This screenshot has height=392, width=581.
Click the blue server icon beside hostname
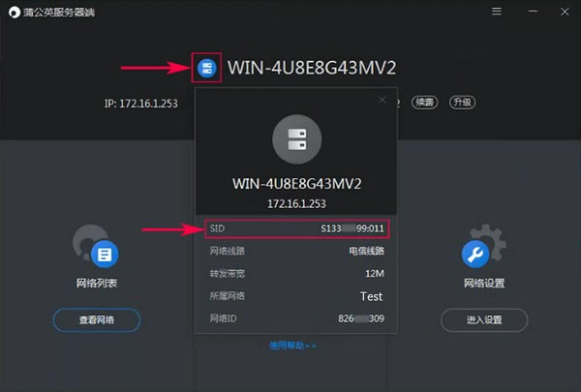click(206, 68)
